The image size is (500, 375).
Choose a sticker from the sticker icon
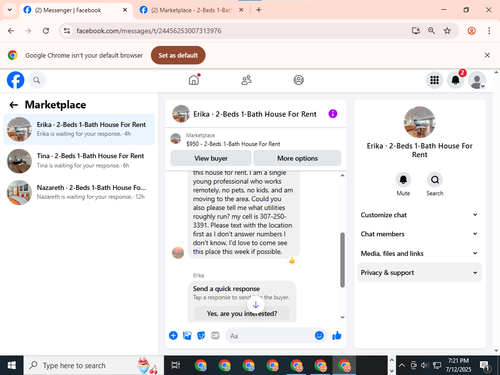click(x=201, y=335)
